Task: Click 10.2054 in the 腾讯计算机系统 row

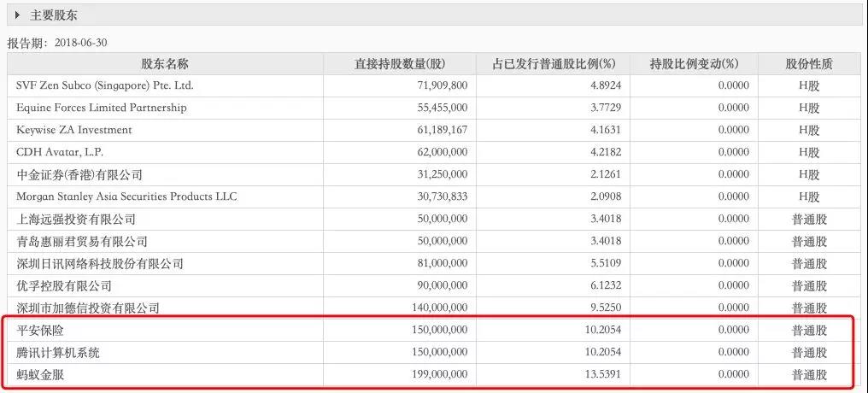Action: 601,353
